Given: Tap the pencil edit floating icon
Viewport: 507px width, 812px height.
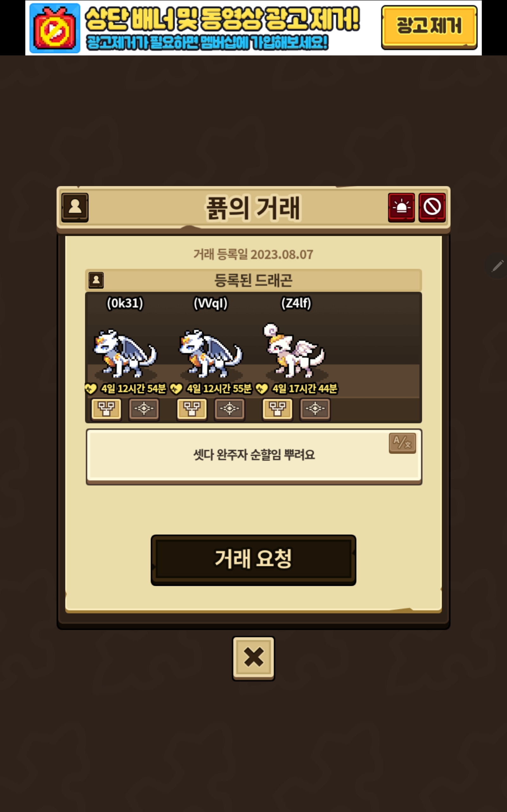Looking at the screenshot, I should click(x=497, y=266).
